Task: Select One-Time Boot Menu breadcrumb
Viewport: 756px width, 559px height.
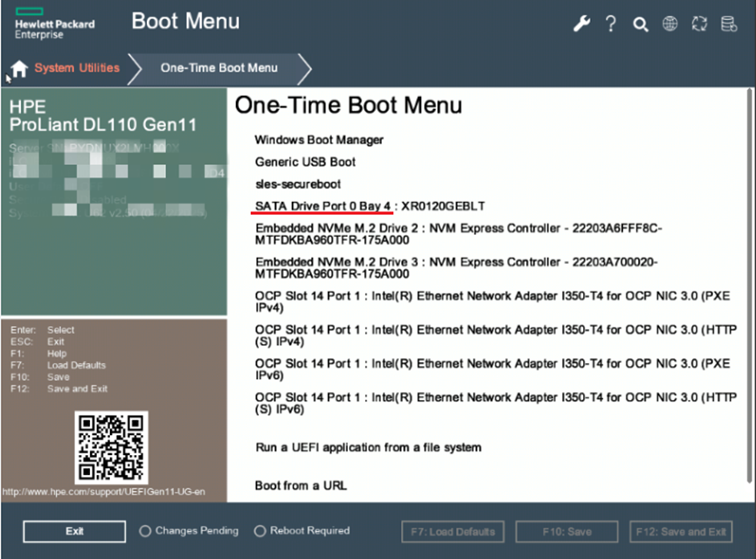Action: pyautogui.click(x=218, y=68)
